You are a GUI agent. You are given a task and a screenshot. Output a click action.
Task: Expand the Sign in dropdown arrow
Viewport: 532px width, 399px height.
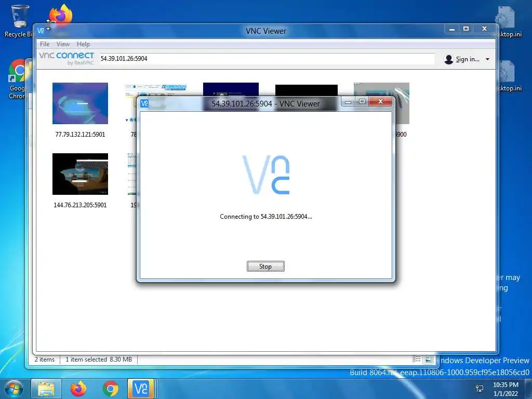coord(487,59)
